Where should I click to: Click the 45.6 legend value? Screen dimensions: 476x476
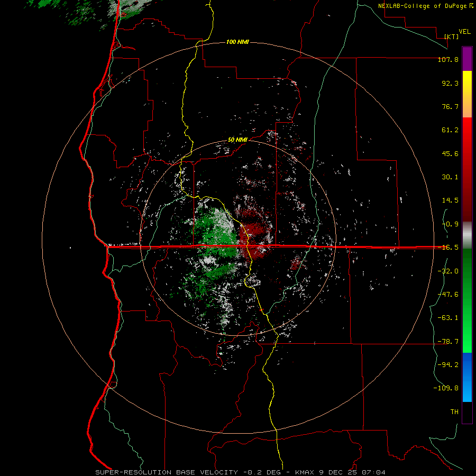[x=450, y=153]
